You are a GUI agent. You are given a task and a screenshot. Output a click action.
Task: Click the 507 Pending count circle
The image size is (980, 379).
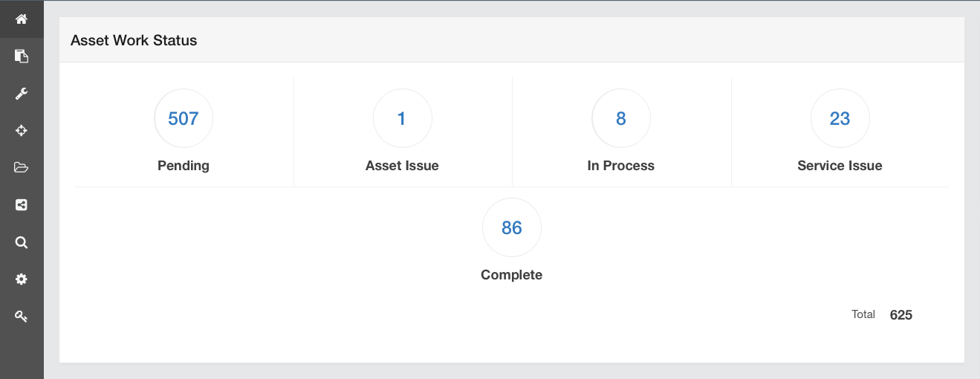pyautogui.click(x=184, y=118)
